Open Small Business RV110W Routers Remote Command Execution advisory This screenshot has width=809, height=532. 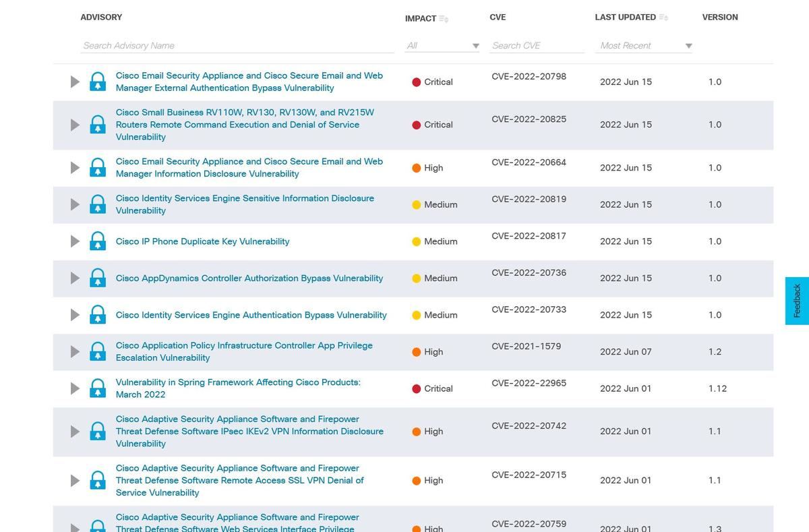click(x=245, y=125)
